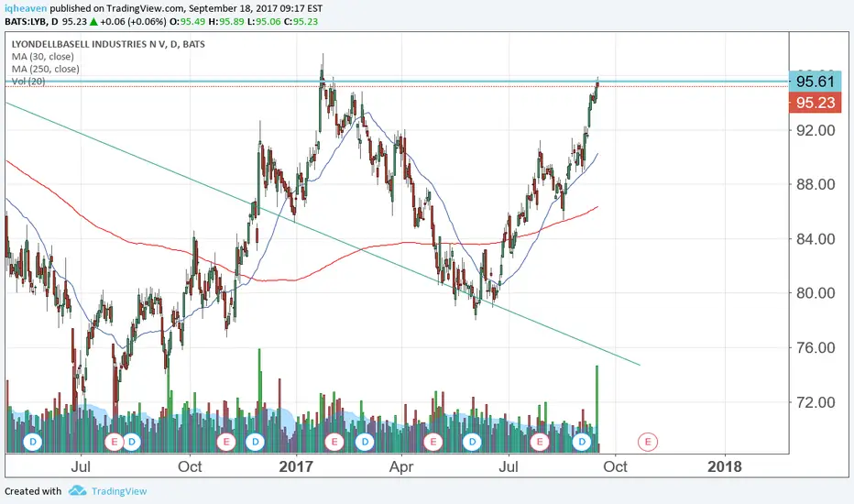The height and width of the screenshot is (504, 854).
Task: Open the TradingView link beside 'Created with'
Action: pyautogui.click(x=119, y=491)
